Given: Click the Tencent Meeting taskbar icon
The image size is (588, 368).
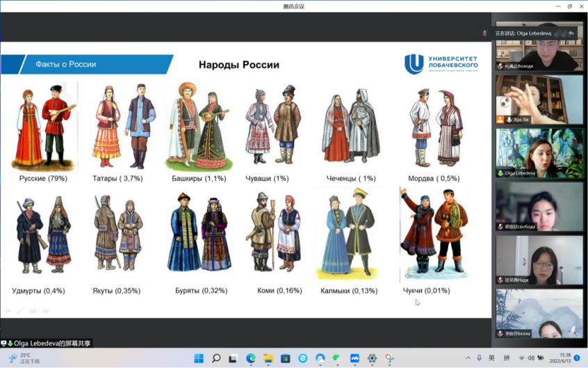Looking at the screenshot, I should (x=355, y=358).
